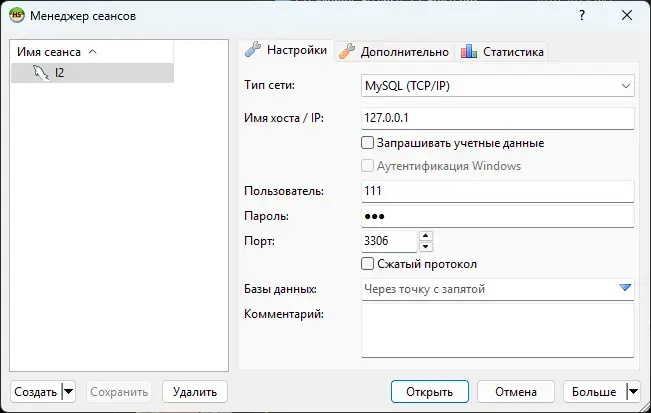Image resolution: width=651 pixels, height=413 pixels.
Task: Click the HeidiSQL logo icon in title bar
Action: (17, 15)
